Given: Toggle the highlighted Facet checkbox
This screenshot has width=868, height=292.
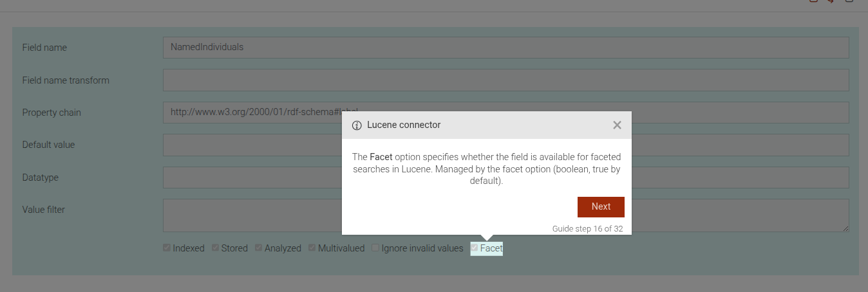Looking at the screenshot, I should coord(475,248).
